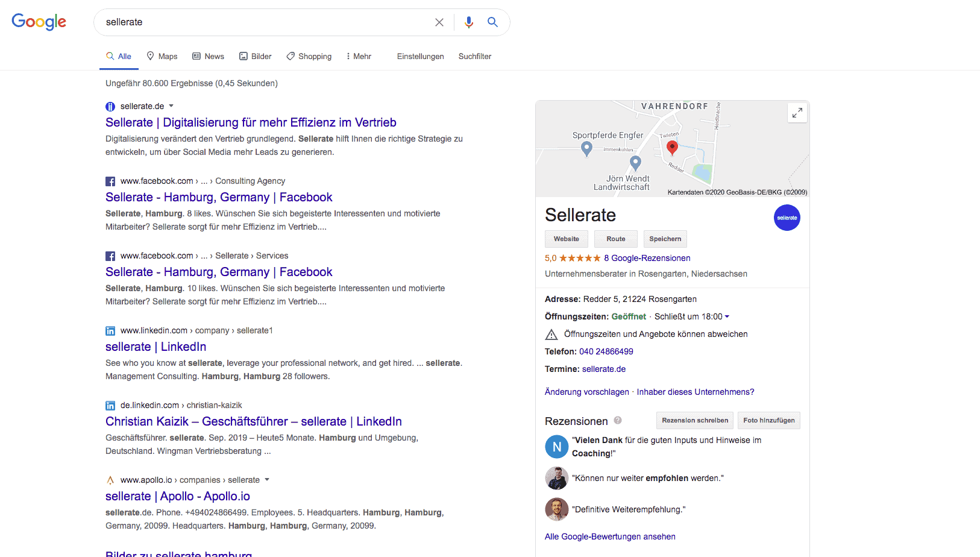Start voice search with the microphone icon
Screen dimensions: 980x557
(469, 22)
